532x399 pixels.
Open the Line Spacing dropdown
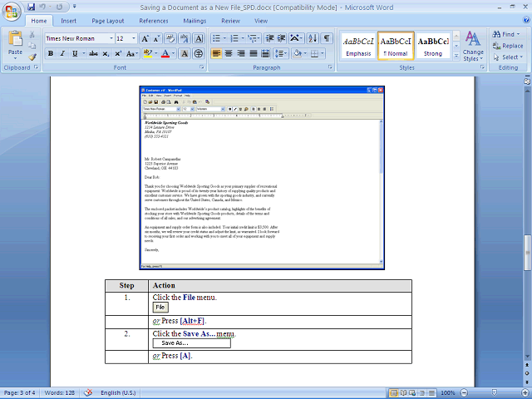281,53
